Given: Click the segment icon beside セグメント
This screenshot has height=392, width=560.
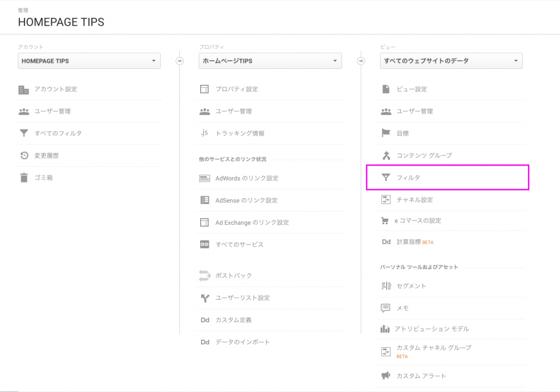Looking at the screenshot, I should click(x=386, y=285).
